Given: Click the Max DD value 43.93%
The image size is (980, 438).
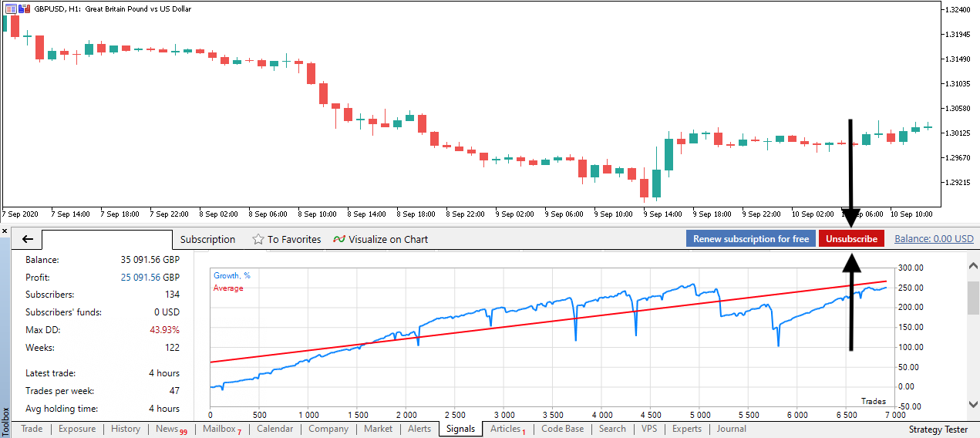Looking at the screenshot, I should [165, 330].
